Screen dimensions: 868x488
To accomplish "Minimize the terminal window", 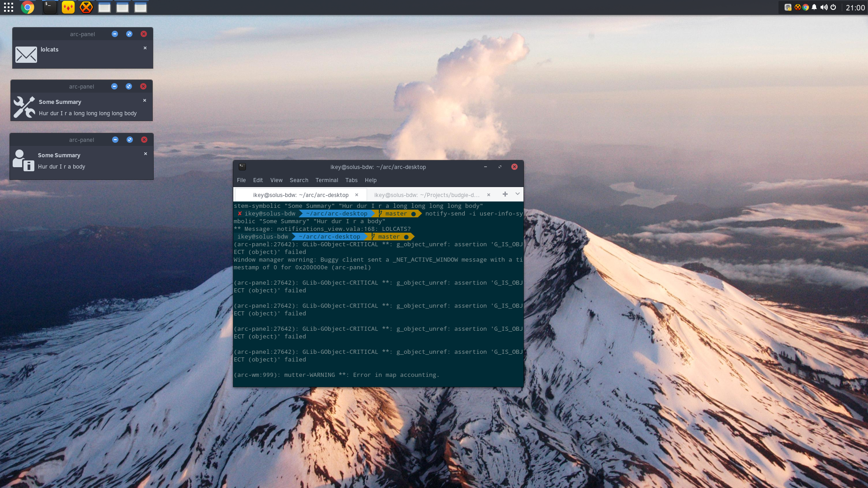I will tap(486, 167).
